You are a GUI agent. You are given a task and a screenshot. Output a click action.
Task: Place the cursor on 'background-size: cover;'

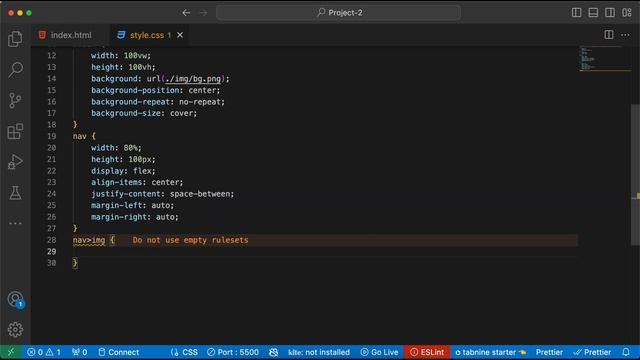click(x=144, y=113)
